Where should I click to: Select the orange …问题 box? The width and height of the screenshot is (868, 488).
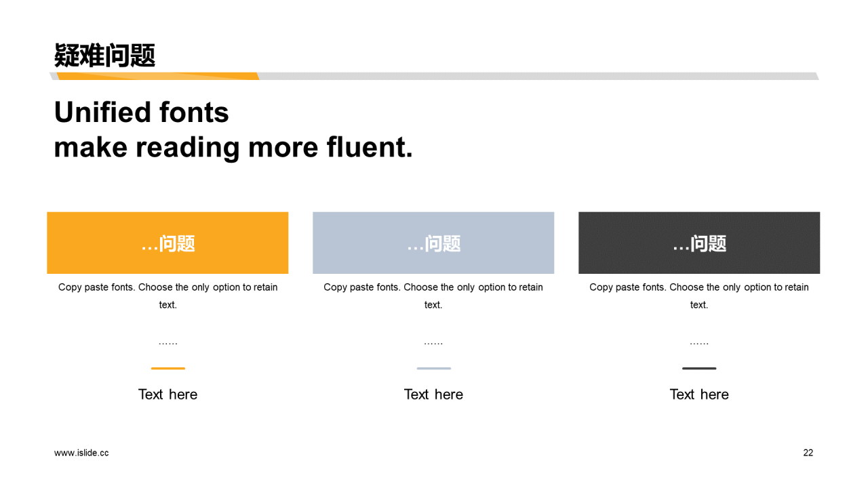click(x=167, y=243)
